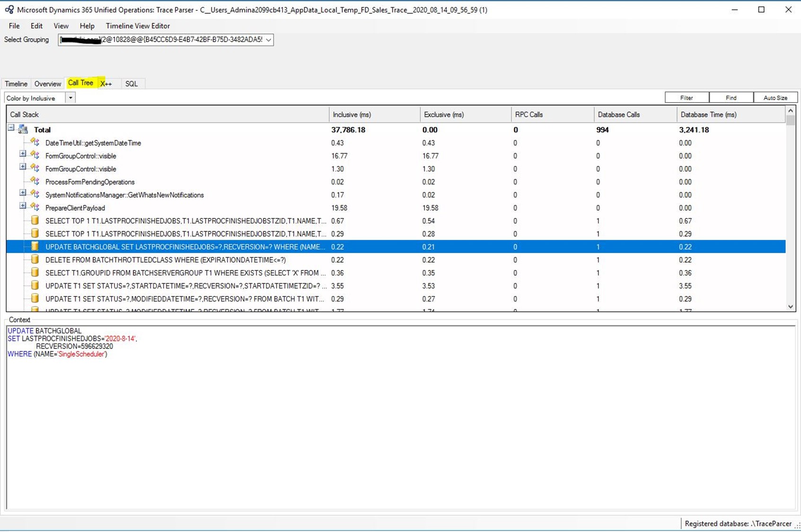Click the 19.58 inclusive value of PrepareClientPayload

[x=339, y=208]
